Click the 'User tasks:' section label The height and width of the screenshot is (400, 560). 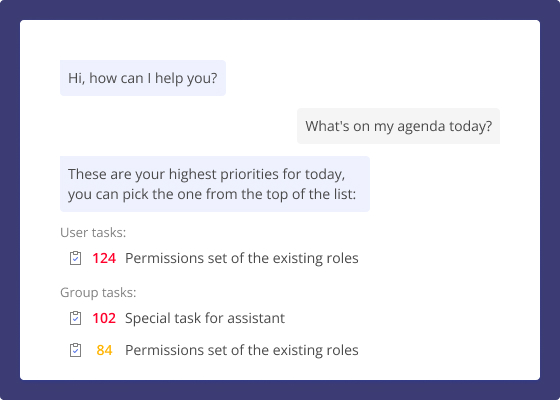[x=93, y=232]
